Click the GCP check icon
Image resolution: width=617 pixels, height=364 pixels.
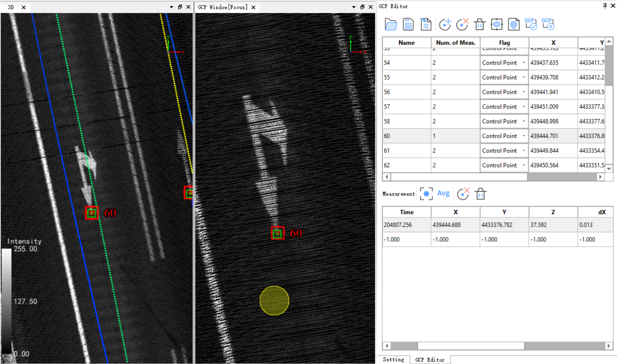[531, 24]
